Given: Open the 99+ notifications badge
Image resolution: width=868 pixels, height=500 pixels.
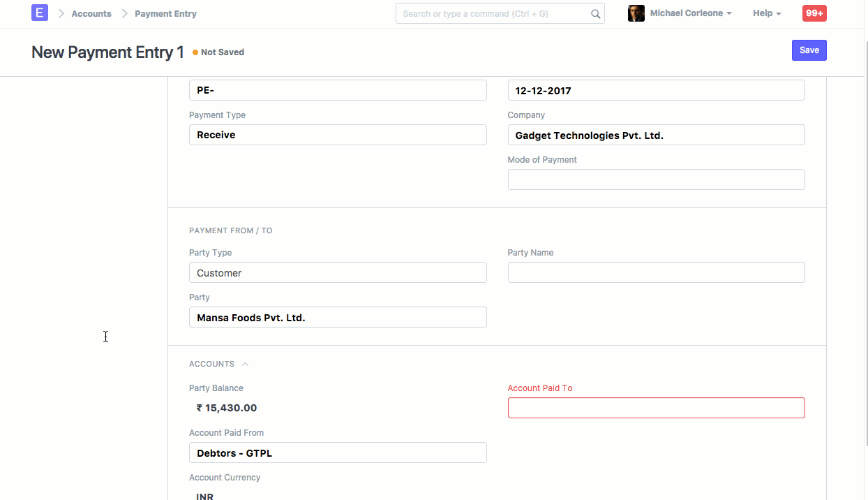Looking at the screenshot, I should point(814,13).
